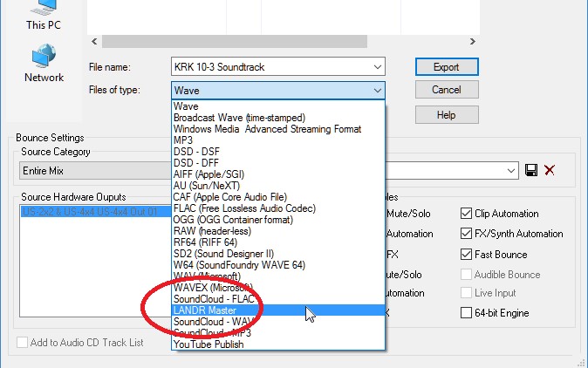Click the File name input field

coord(278,67)
